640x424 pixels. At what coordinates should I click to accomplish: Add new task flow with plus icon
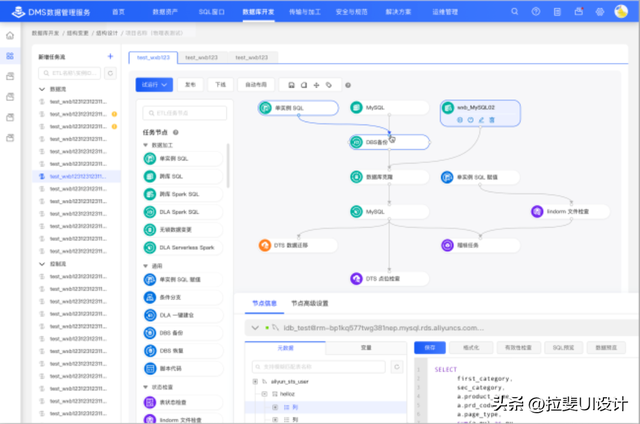click(110, 56)
